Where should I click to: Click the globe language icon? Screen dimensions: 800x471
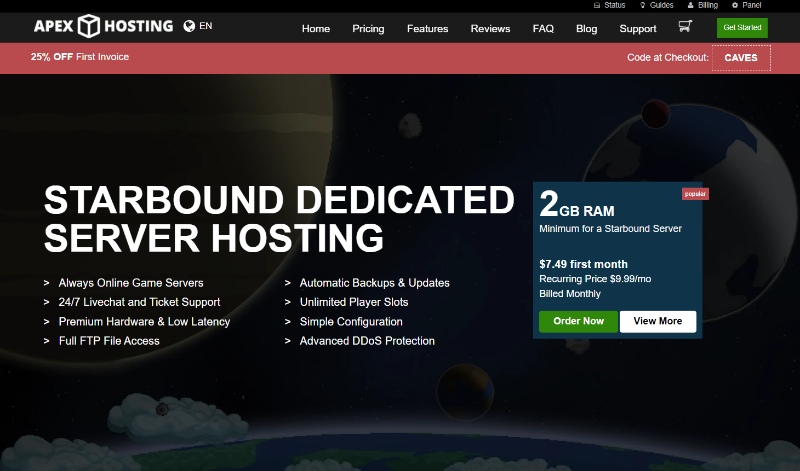[x=189, y=26]
